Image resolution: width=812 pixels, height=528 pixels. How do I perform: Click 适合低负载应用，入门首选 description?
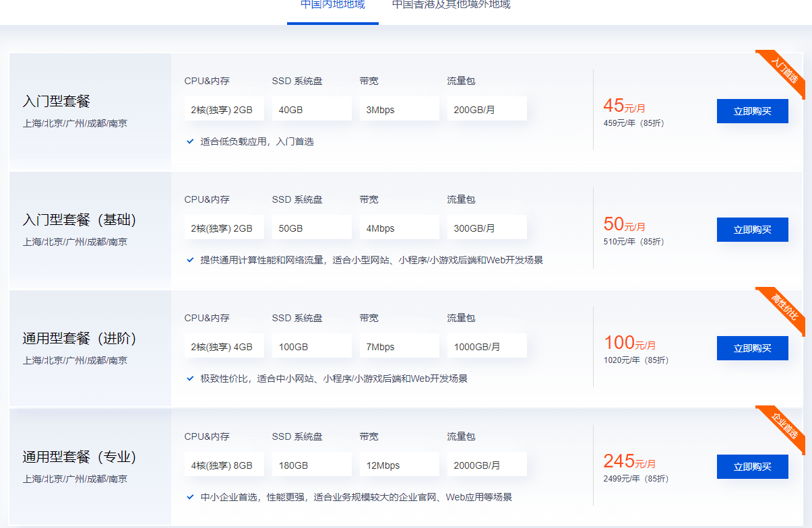coord(257,141)
